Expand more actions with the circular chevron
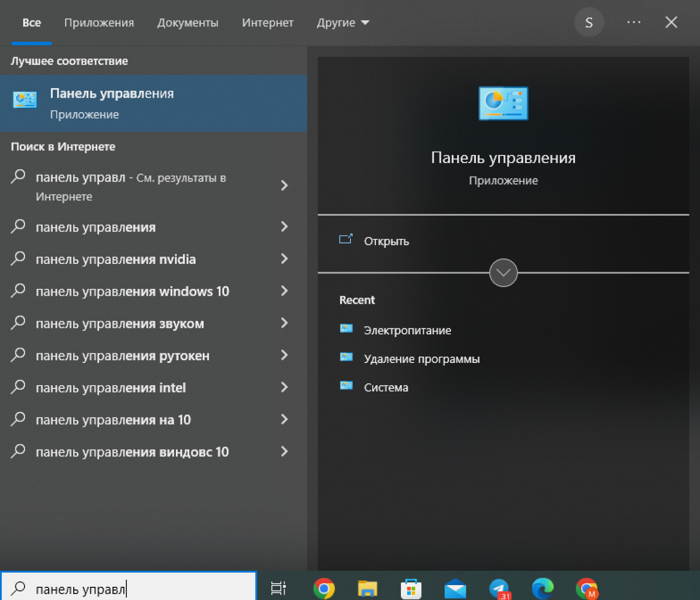 pos(503,273)
